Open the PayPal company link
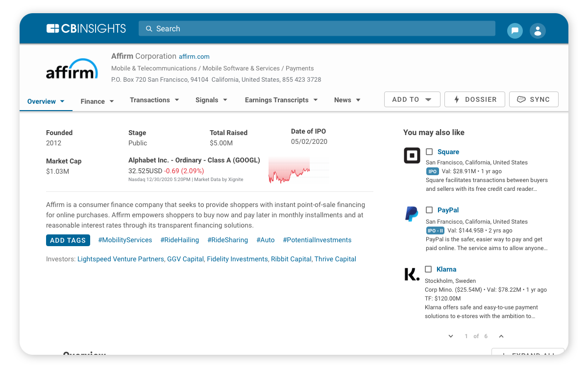 click(x=448, y=210)
